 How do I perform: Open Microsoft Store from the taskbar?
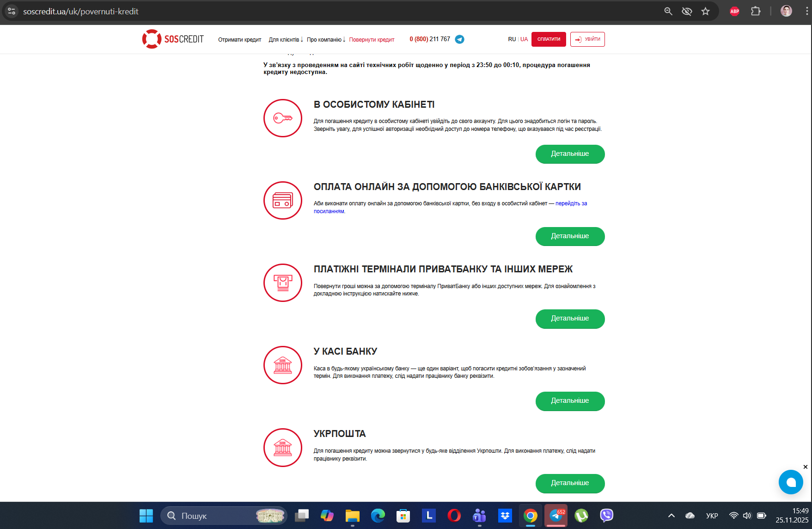click(403, 516)
